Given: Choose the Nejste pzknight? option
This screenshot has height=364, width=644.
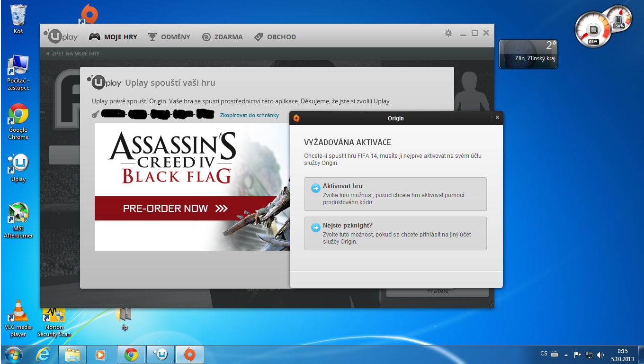Looking at the screenshot, I should click(395, 233).
